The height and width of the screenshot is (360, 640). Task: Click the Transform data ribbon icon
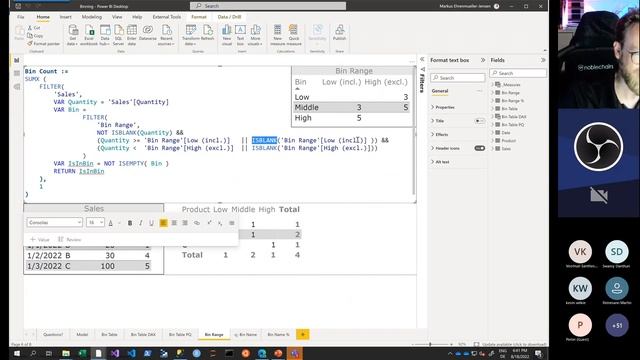click(x=190, y=35)
